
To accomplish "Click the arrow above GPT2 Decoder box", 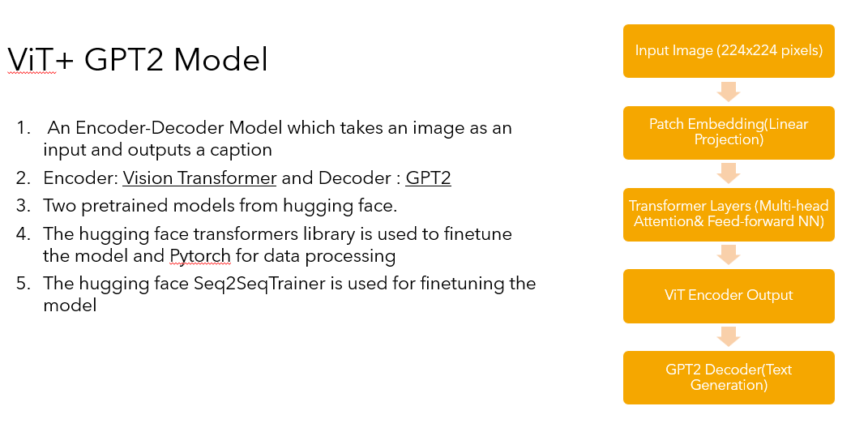I will click(x=729, y=336).
